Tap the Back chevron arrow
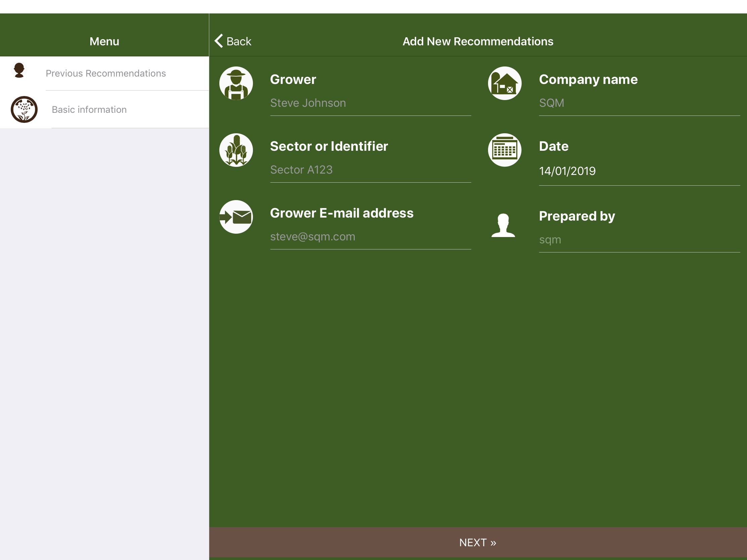The image size is (747, 560). pos(219,41)
